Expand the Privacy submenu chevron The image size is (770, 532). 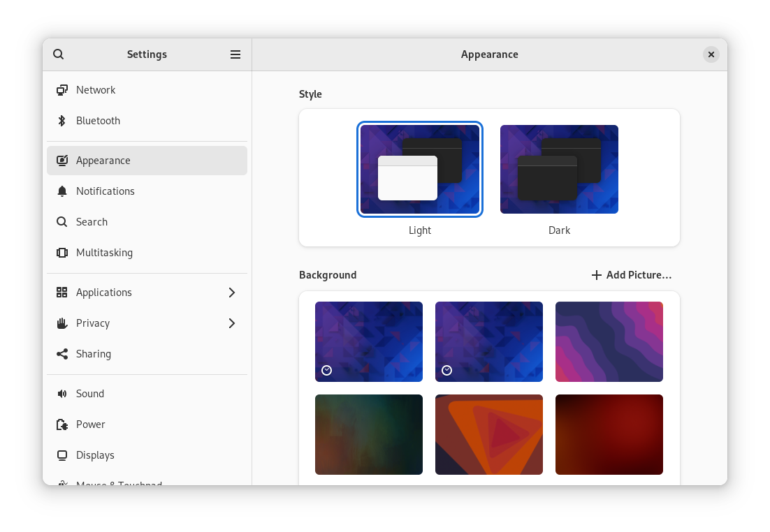coord(232,323)
